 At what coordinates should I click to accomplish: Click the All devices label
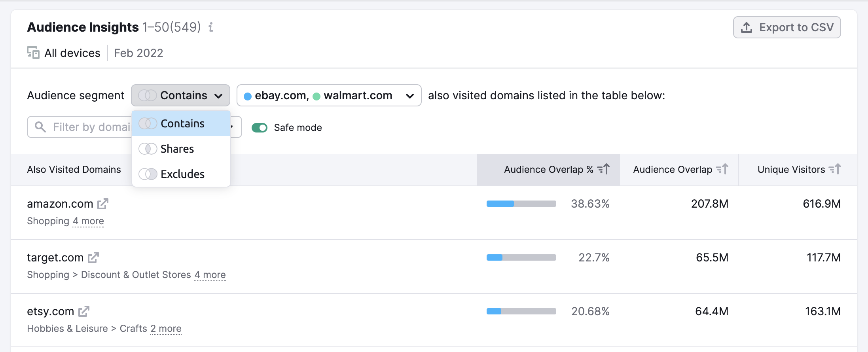pyautogui.click(x=72, y=53)
